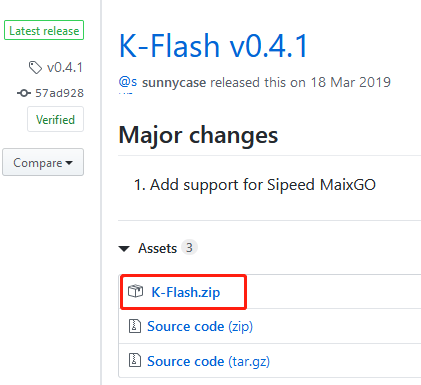The image size is (421, 385).
Task: Click the zip file icon for Source code (zip)
Action: 135,326
